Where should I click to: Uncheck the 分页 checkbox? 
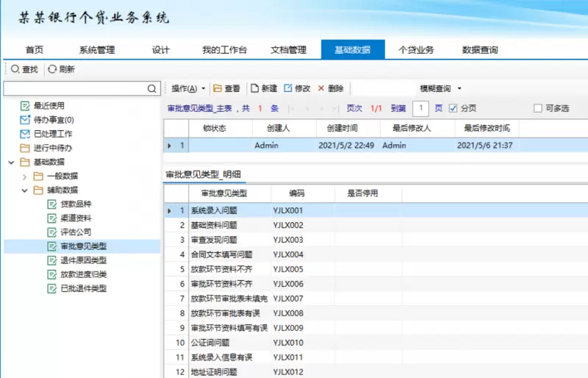tap(453, 108)
